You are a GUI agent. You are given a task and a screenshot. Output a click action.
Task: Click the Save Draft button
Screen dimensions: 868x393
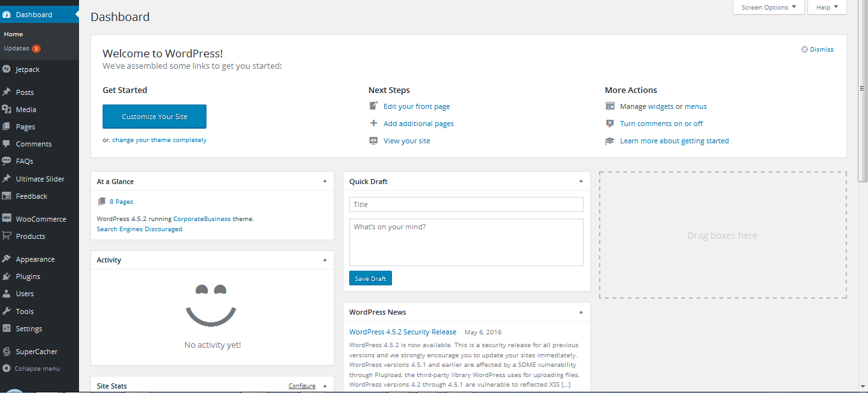click(x=370, y=278)
